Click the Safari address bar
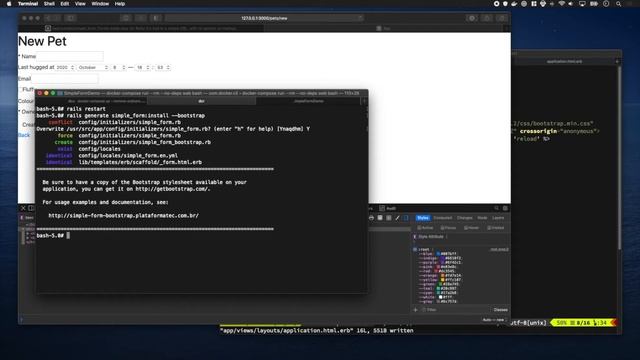This screenshot has height=360, width=640. [x=264, y=18]
